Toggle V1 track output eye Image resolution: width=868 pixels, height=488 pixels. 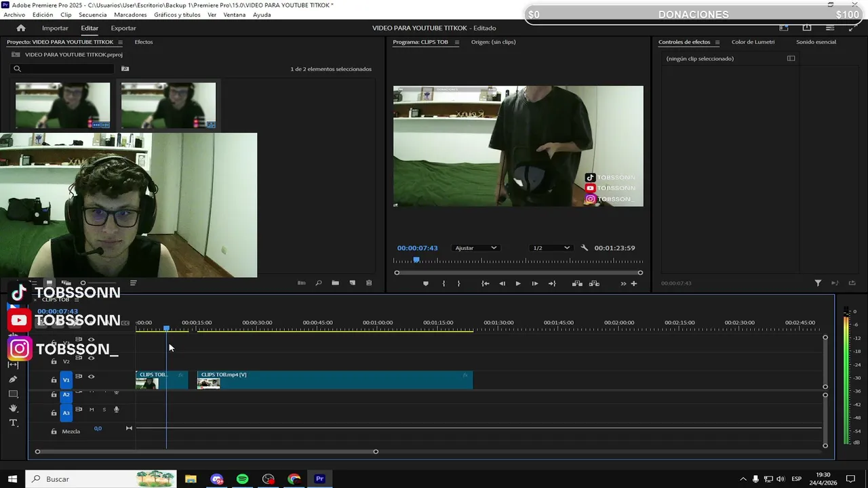pos(91,377)
